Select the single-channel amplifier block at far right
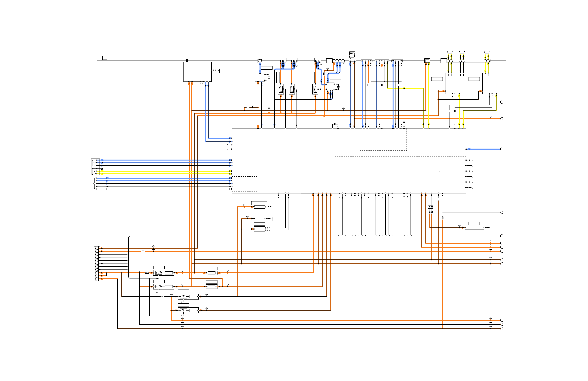 coord(491,83)
